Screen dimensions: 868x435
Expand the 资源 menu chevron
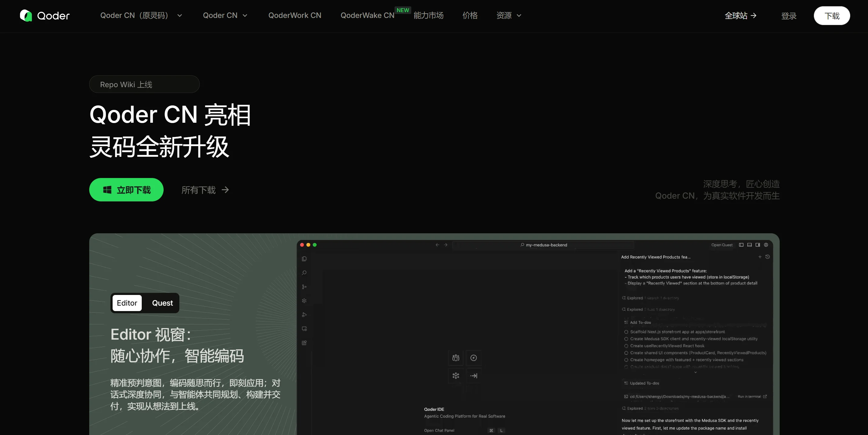click(x=519, y=15)
